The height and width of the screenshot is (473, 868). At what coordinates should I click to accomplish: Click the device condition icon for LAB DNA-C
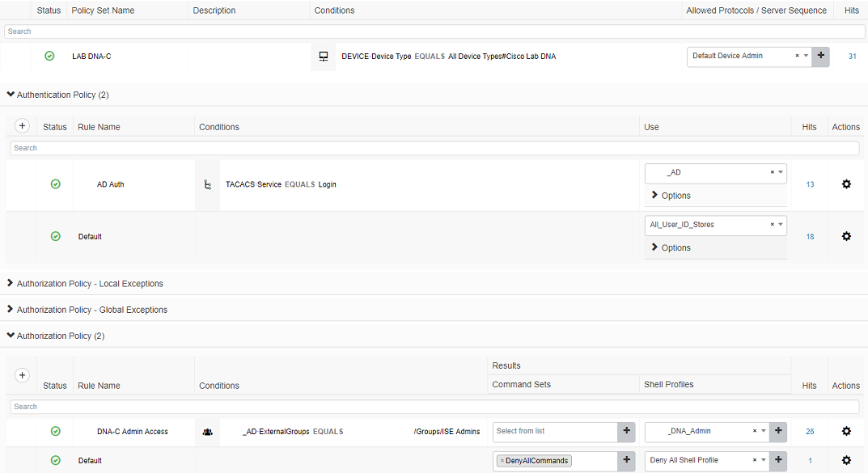coord(324,57)
